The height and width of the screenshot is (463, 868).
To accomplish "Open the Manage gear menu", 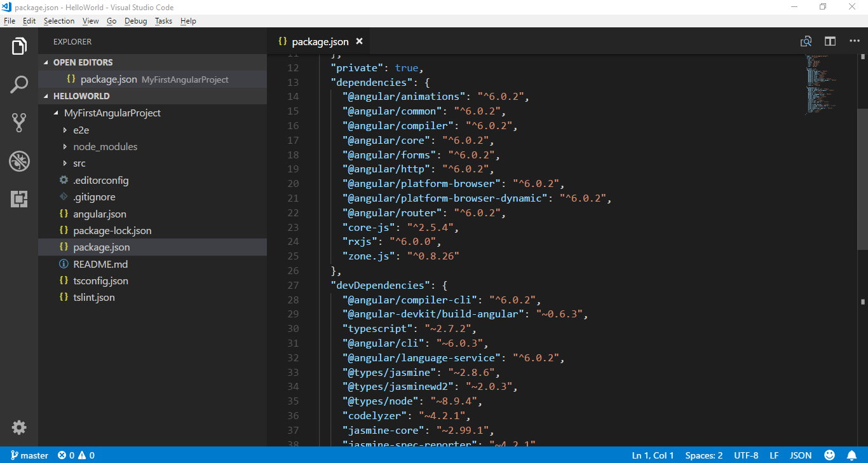I will [x=19, y=427].
